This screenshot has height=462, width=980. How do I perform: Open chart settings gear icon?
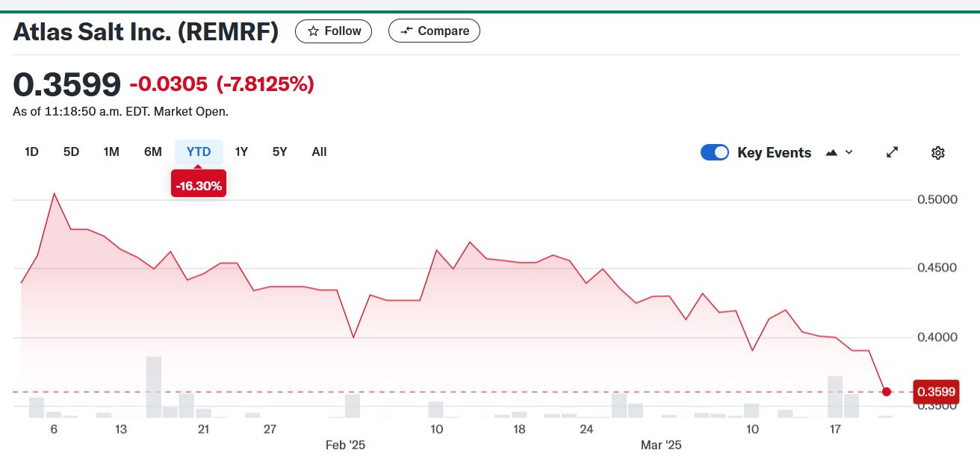[938, 152]
